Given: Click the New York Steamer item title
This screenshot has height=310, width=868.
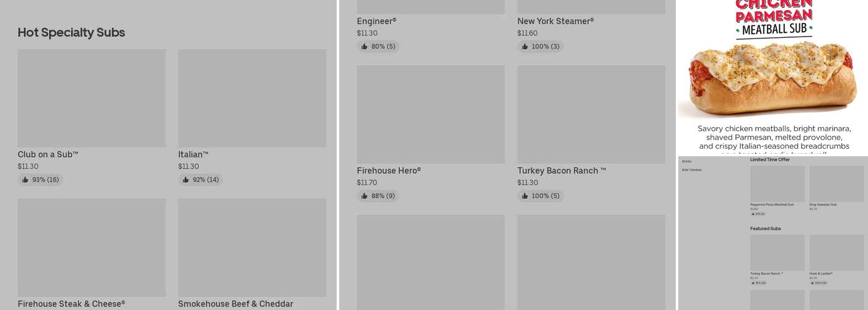Looking at the screenshot, I should click(x=556, y=21).
